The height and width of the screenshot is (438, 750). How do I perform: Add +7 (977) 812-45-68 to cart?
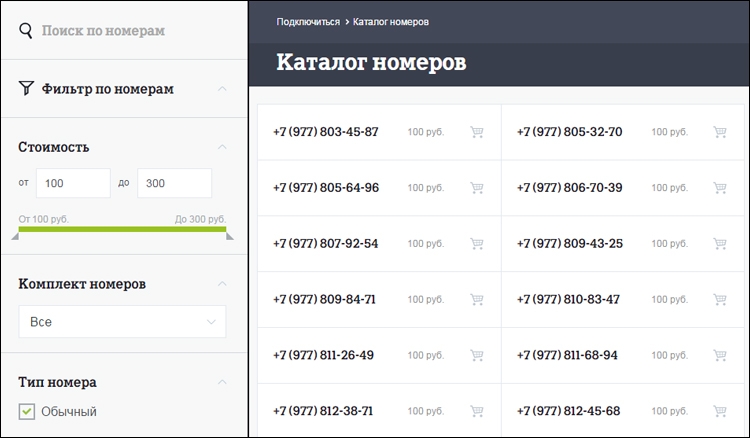pyautogui.click(x=720, y=411)
